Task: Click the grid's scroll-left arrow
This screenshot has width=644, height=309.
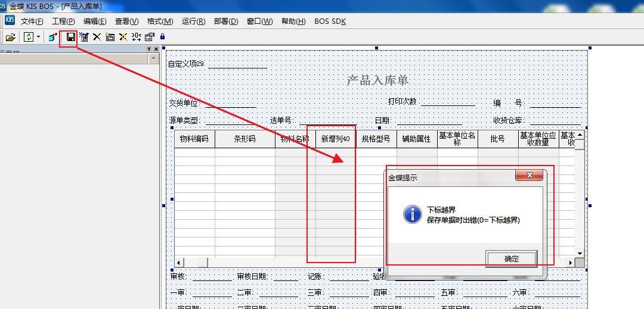Action: coord(179,263)
